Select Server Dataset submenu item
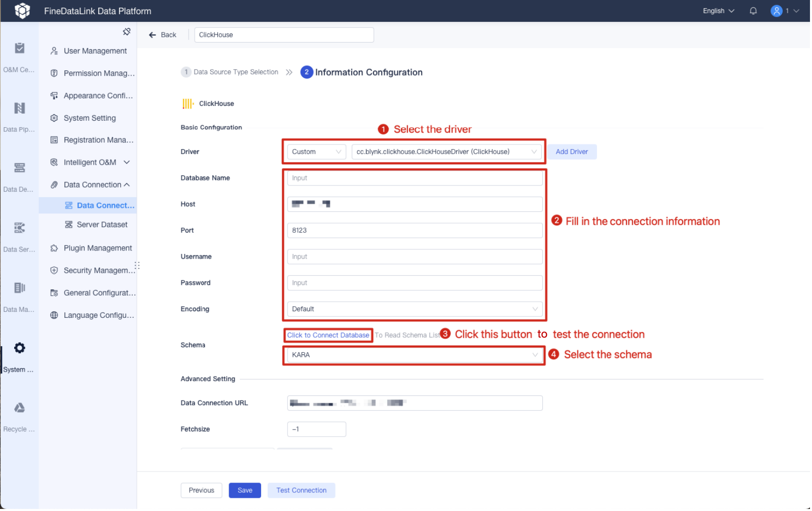The height and width of the screenshot is (511, 812). 97,225
